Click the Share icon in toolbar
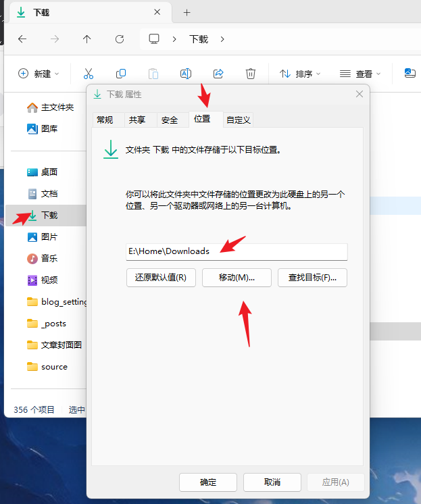421x504 pixels. (218, 74)
